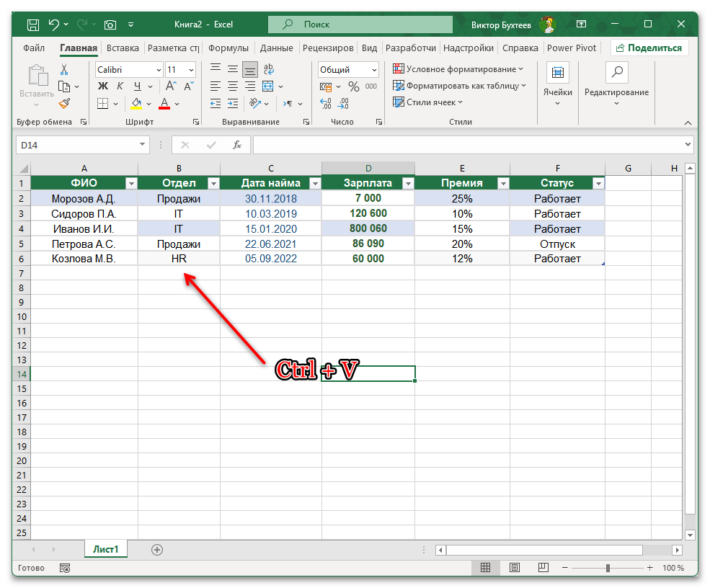Expand the number format dropdown showing Общий
This screenshot has height=588, width=710.
point(374,70)
